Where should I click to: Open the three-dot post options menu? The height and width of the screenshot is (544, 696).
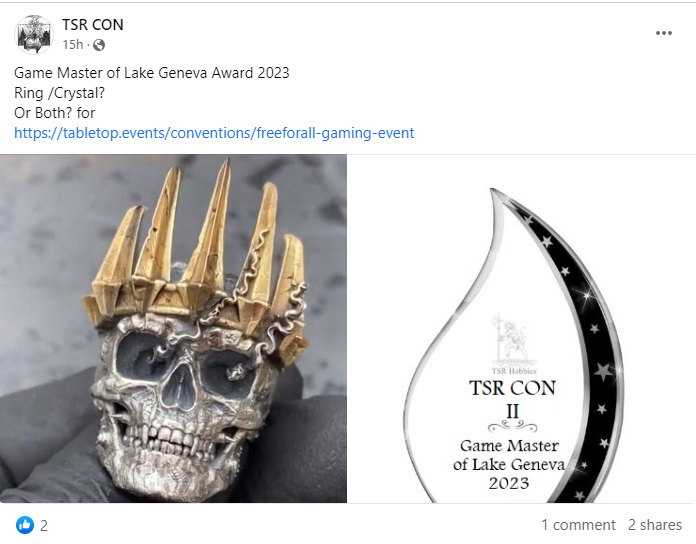(664, 33)
